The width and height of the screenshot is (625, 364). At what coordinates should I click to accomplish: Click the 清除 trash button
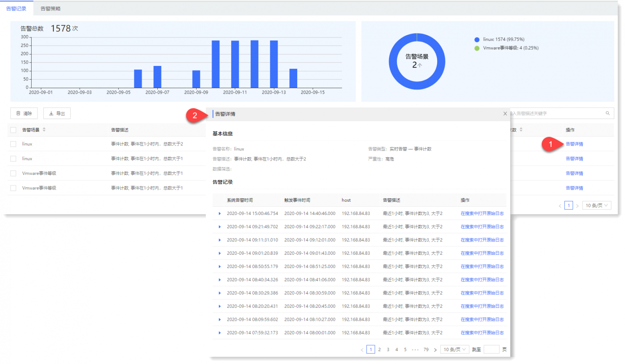(x=24, y=114)
